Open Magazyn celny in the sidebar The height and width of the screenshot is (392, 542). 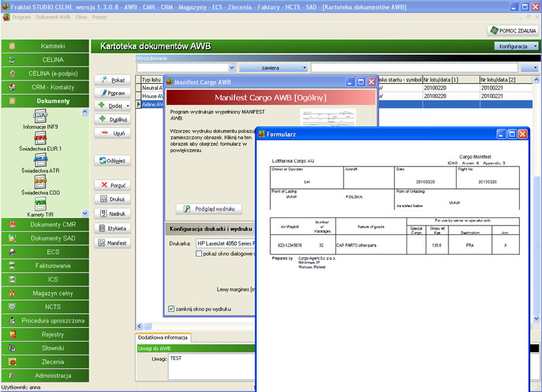[45, 293]
